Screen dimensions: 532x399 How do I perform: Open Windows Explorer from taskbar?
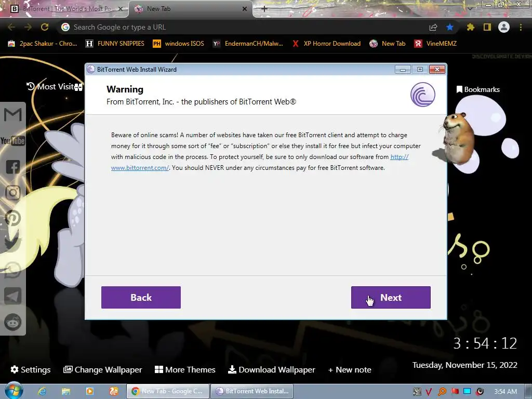coord(66,391)
